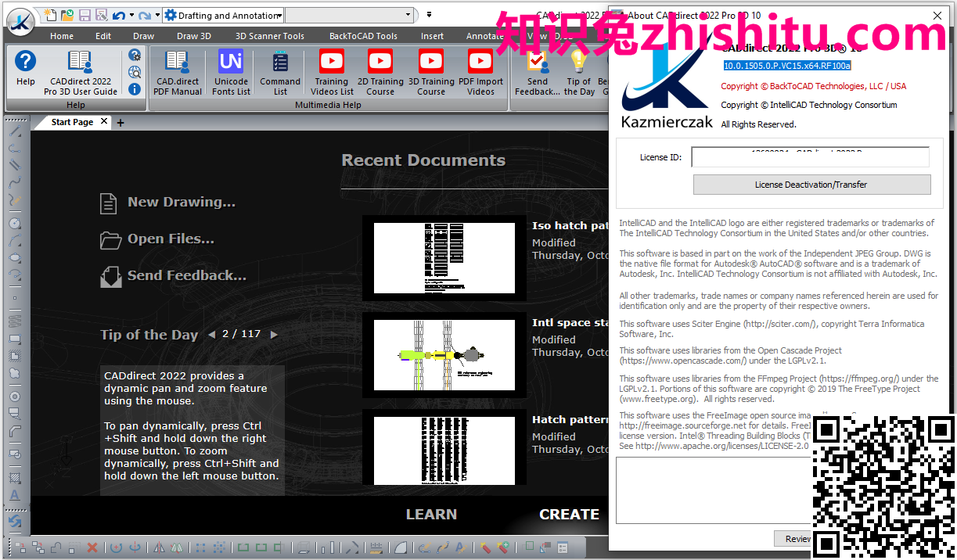The height and width of the screenshot is (560, 957).
Task: Click Save As icon in quick access toolbar
Action: (x=101, y=15)
